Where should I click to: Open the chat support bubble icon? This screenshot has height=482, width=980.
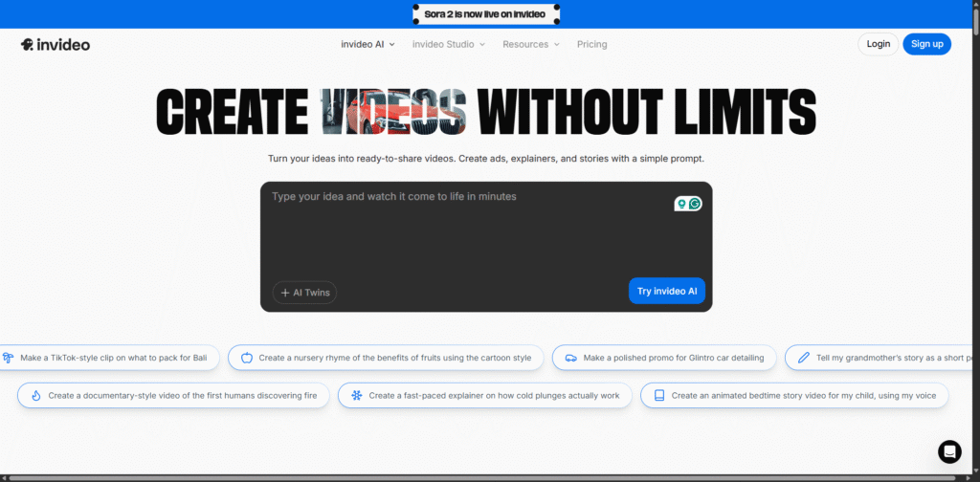(949, 451)
